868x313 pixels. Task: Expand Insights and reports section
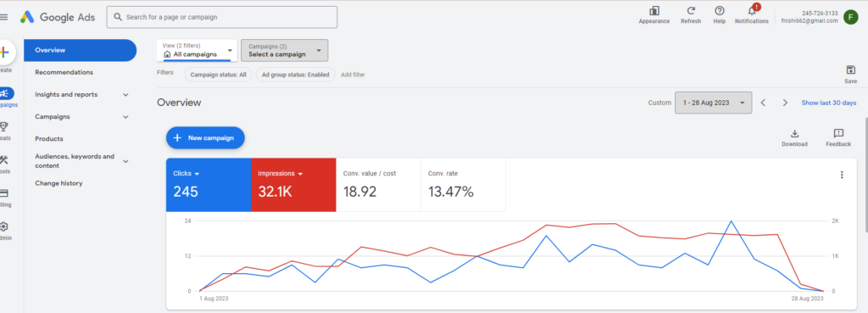(125, 95)
